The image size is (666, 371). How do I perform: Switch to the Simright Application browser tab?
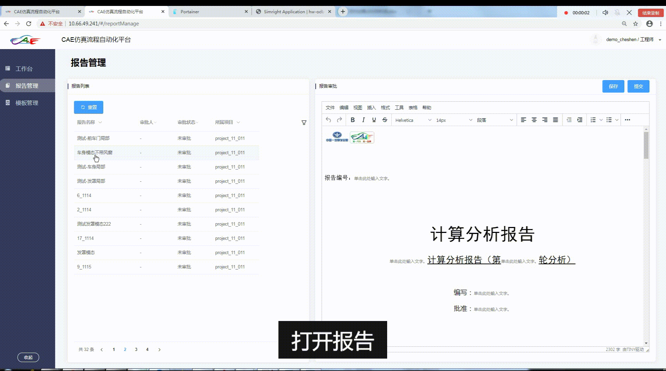click(294, 12)
